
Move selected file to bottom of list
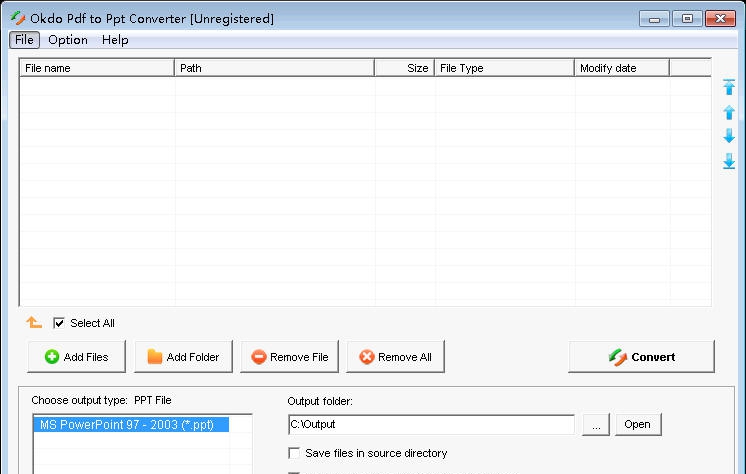pos(729,161)
